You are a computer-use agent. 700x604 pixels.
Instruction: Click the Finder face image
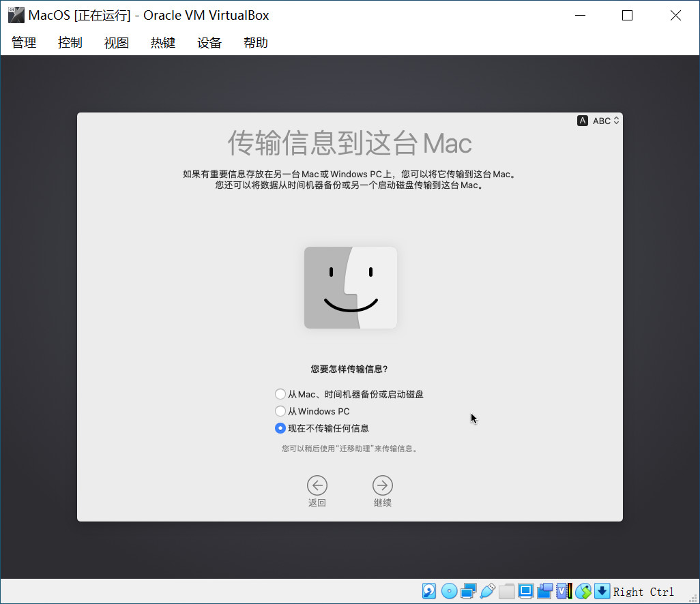coord(351,288)
